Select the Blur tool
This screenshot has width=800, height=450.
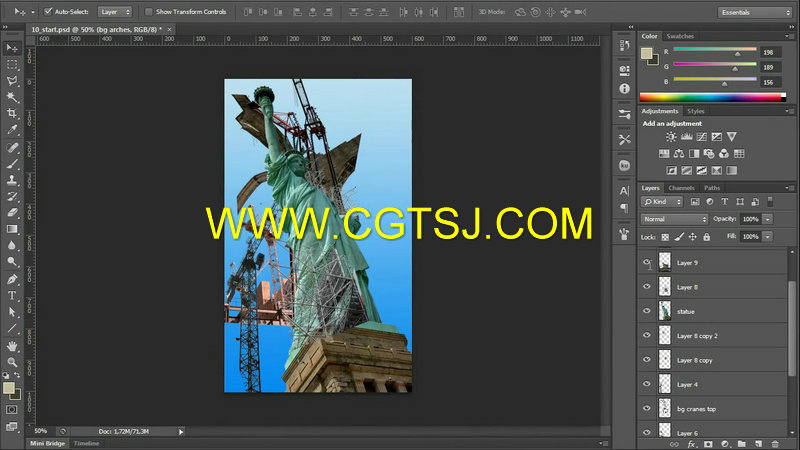[12, 245]
